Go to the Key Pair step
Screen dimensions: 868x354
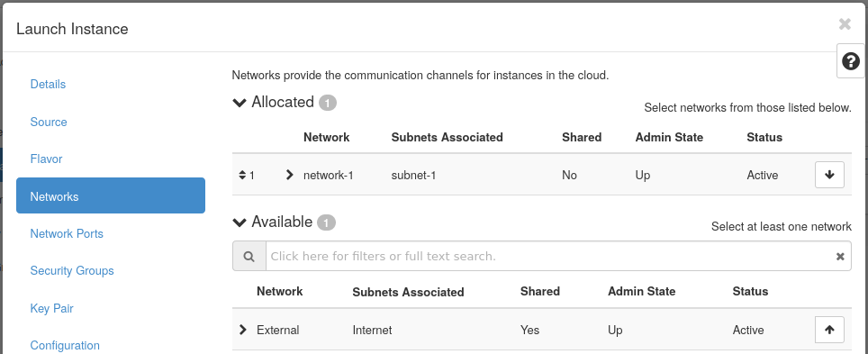[51, 309]
